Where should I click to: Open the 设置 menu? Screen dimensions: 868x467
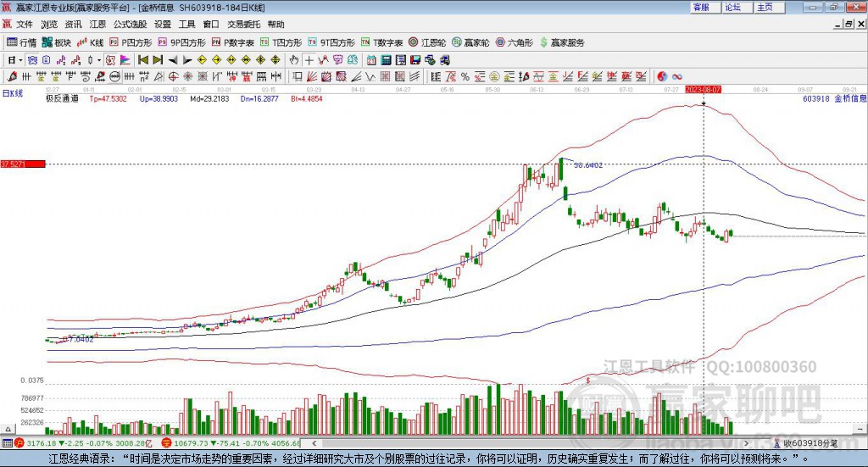[x=163, y=25]
